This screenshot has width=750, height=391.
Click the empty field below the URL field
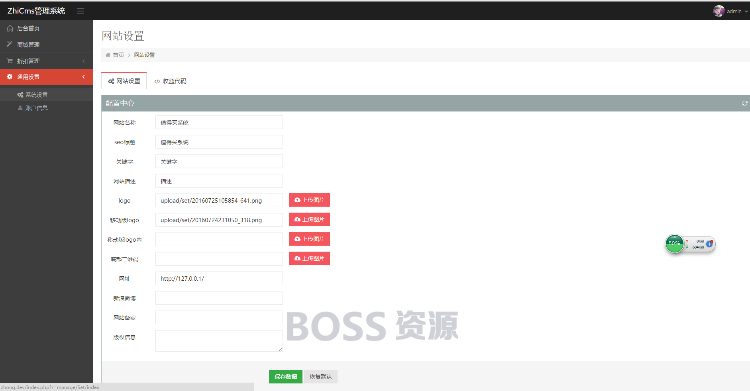pos(219,298)
